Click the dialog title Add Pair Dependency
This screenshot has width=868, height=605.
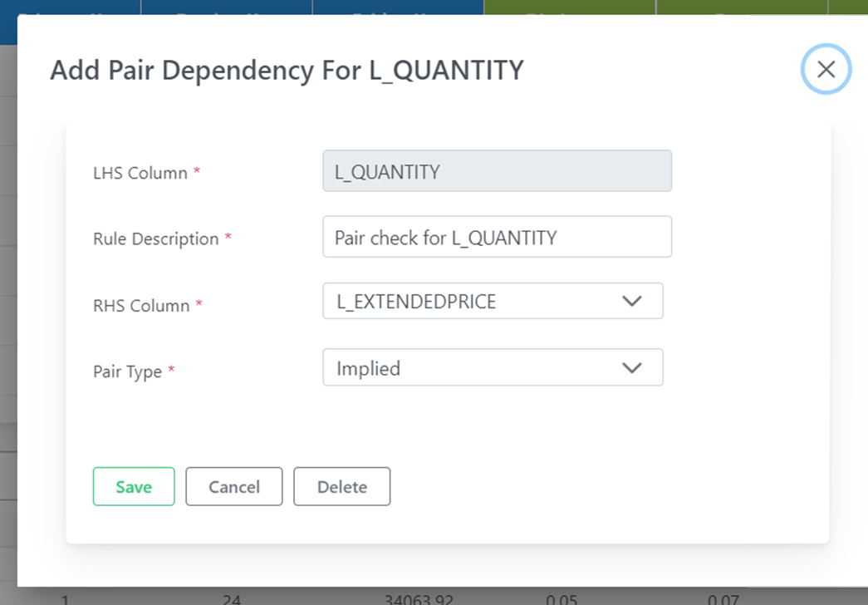[x=287, y=71]
